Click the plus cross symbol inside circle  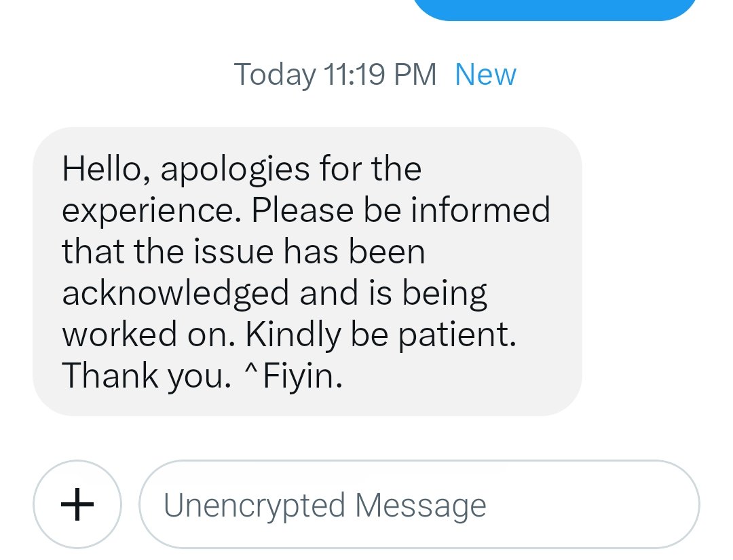point(77,504)
